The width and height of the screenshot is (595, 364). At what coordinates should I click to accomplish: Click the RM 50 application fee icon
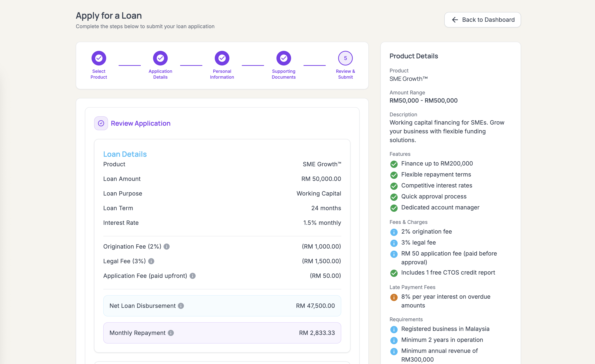point(394,254)
